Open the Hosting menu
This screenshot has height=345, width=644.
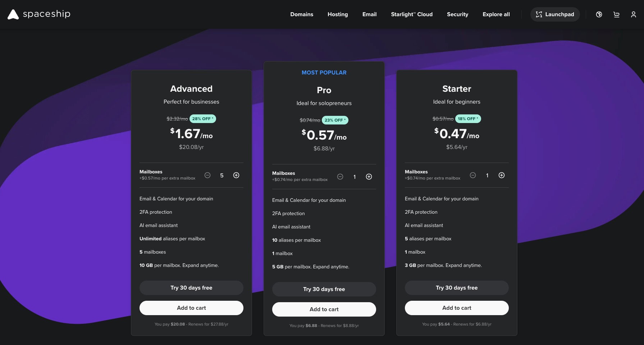point(338,14)
